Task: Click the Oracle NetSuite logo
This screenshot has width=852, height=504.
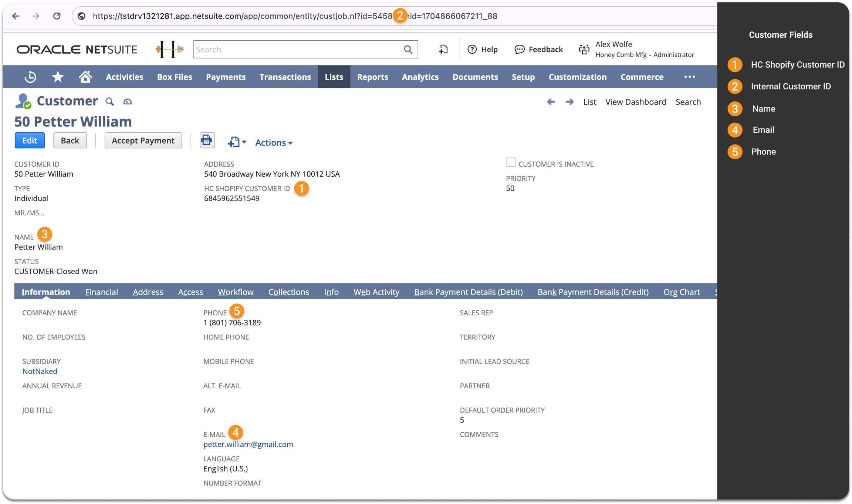Action: 77,49
